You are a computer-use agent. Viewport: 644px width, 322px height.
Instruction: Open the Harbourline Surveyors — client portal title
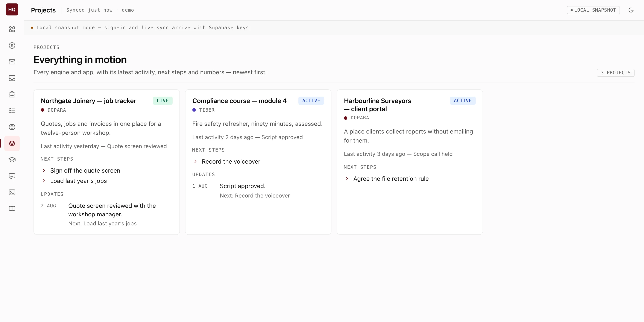click(x=377, y=105)
